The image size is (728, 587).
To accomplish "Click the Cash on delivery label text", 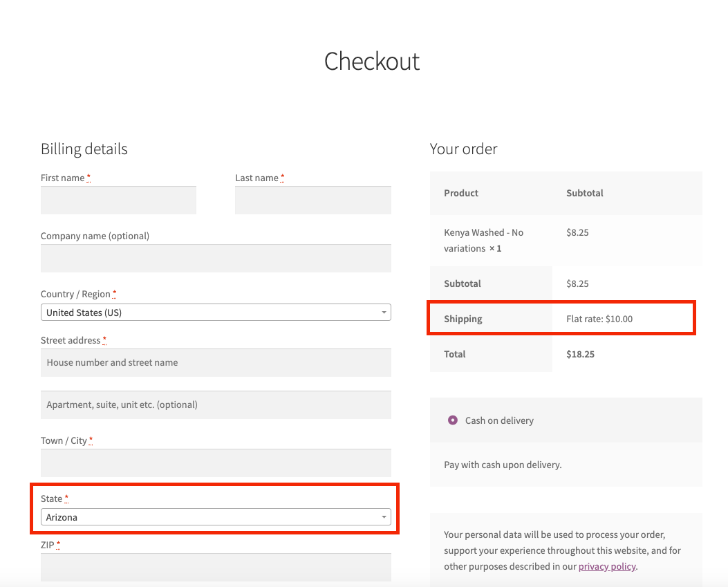I will 499,420.
